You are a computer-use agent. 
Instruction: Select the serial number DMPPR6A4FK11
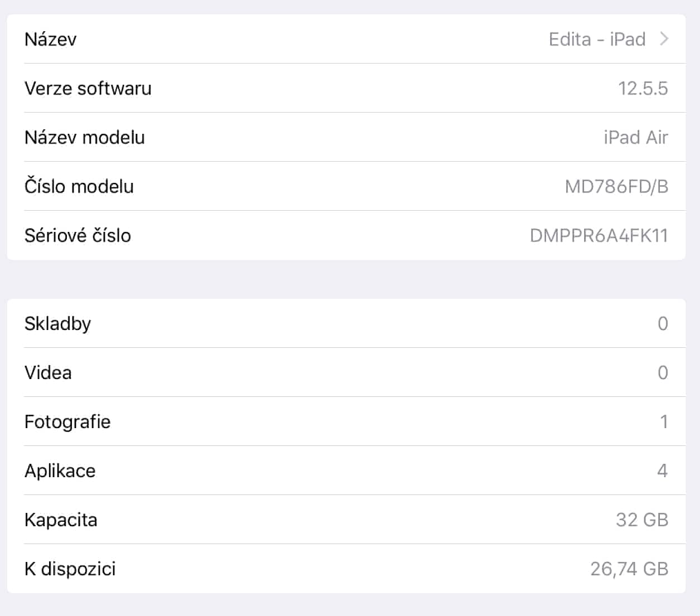point(599,235)
